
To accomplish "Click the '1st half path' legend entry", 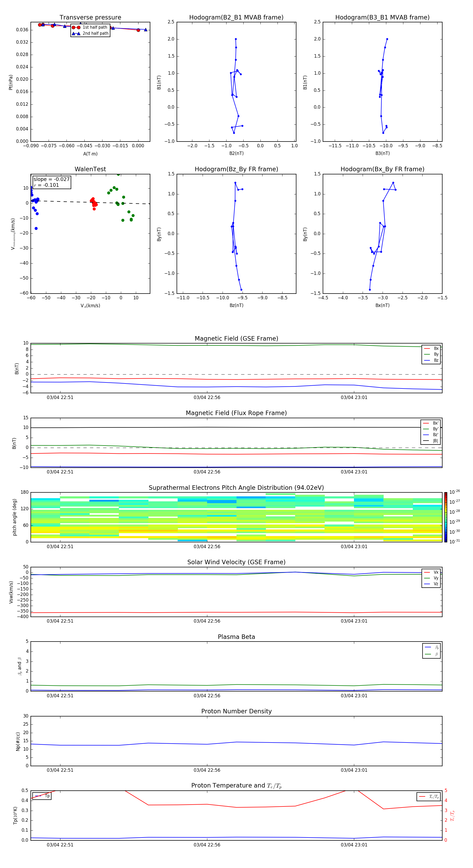I will coord(90,27).
